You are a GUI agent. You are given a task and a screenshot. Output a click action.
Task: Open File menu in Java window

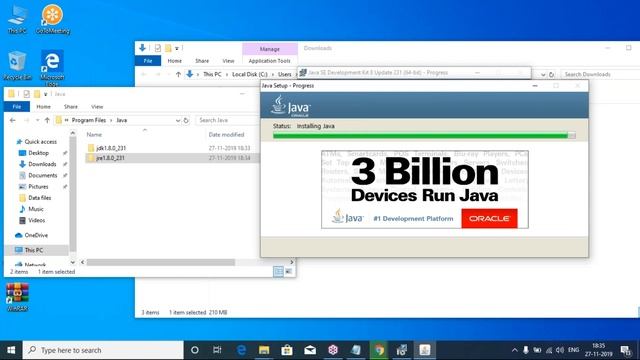(x=17, y=107)
